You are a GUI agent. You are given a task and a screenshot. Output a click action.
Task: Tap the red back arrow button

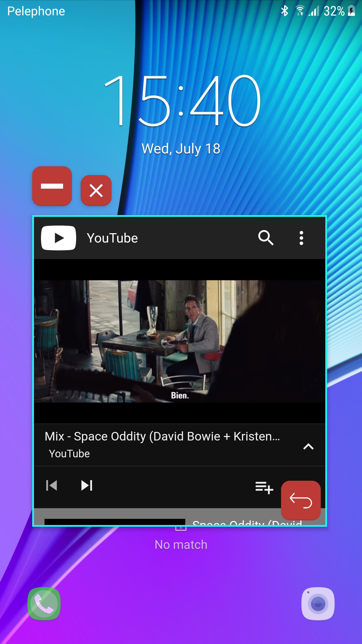[301, 500]
